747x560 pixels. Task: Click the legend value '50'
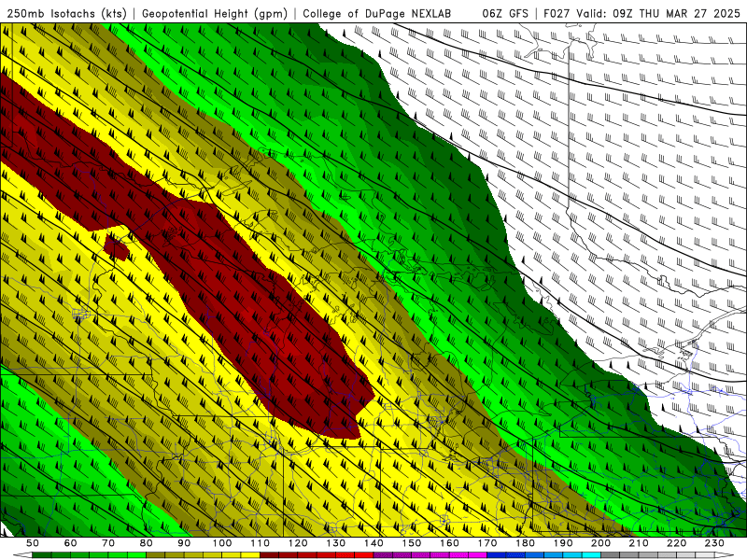coord(33,543)
